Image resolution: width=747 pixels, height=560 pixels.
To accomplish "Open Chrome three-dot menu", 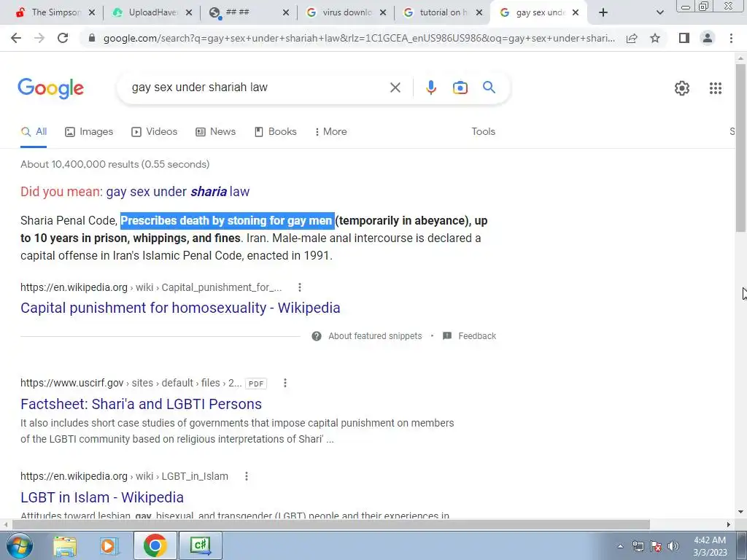I will (x=731, y=38).
